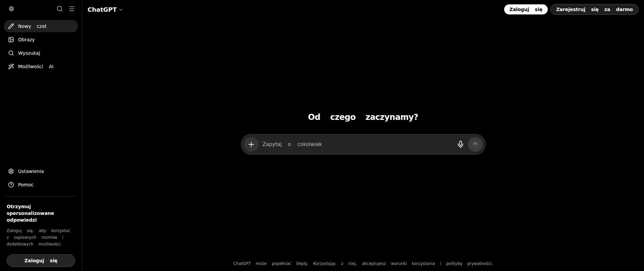Click the send arrow button
Image resolution: width=644 pixels, height=271 pixels.
click(475, 144)
